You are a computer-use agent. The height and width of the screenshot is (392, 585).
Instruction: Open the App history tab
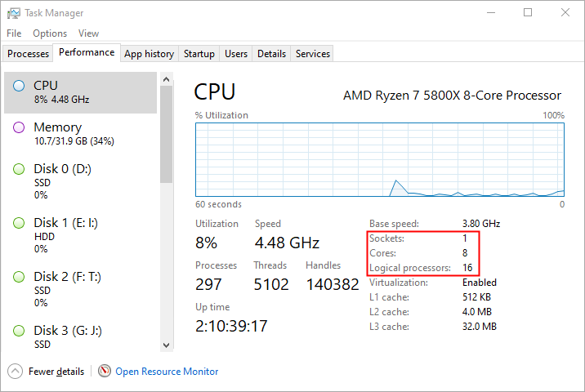pyautogui.click(x=149, y=54)
